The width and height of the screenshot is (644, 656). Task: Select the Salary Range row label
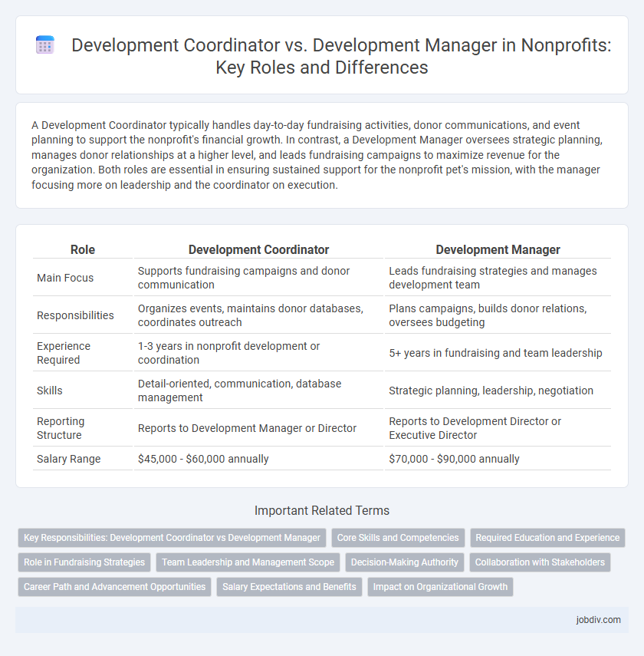click(x=68, y=459)
